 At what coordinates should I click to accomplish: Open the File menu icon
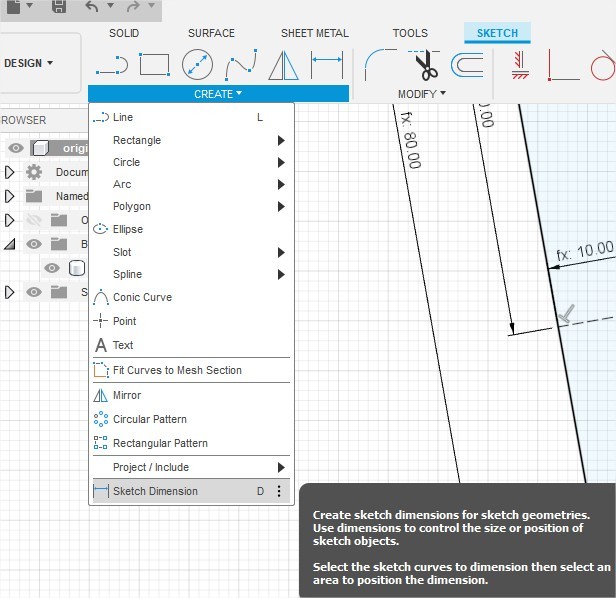pyautogui.click(x=14, y=7)
